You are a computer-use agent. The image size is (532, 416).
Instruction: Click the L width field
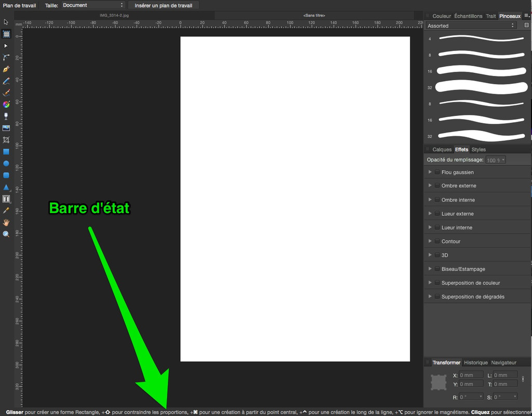point(505,375)
